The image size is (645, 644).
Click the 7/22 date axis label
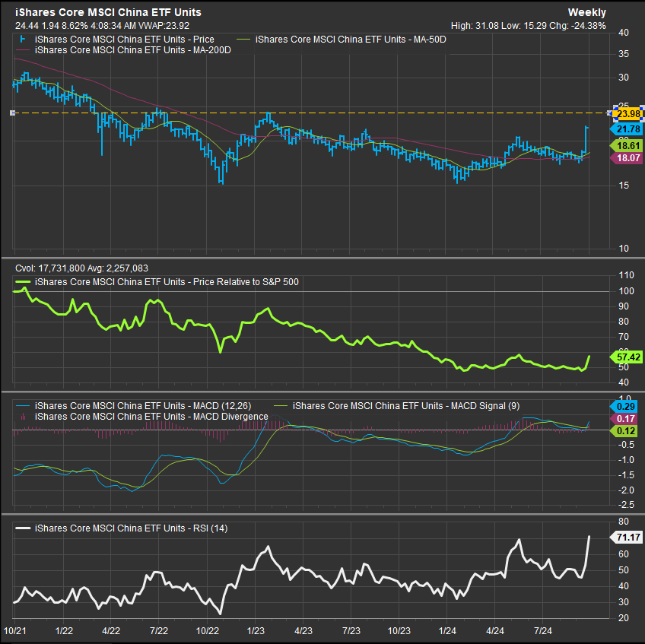click(x=159, y=631)
